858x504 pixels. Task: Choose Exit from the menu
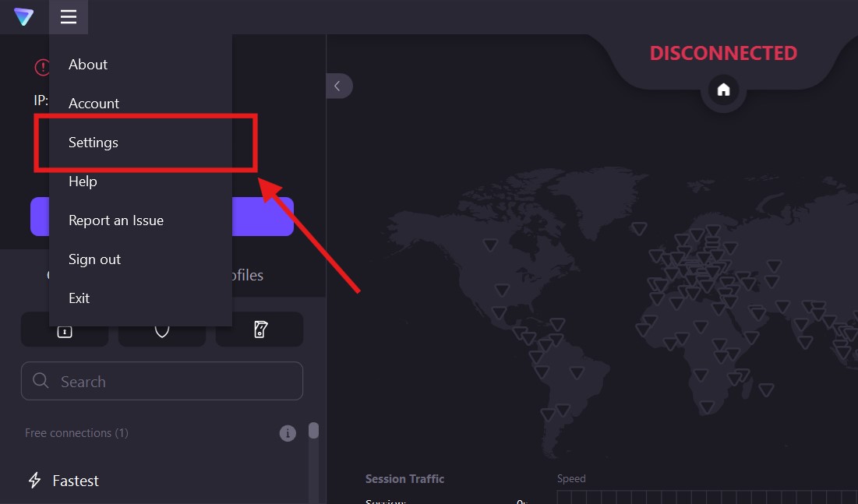[79, 298]
